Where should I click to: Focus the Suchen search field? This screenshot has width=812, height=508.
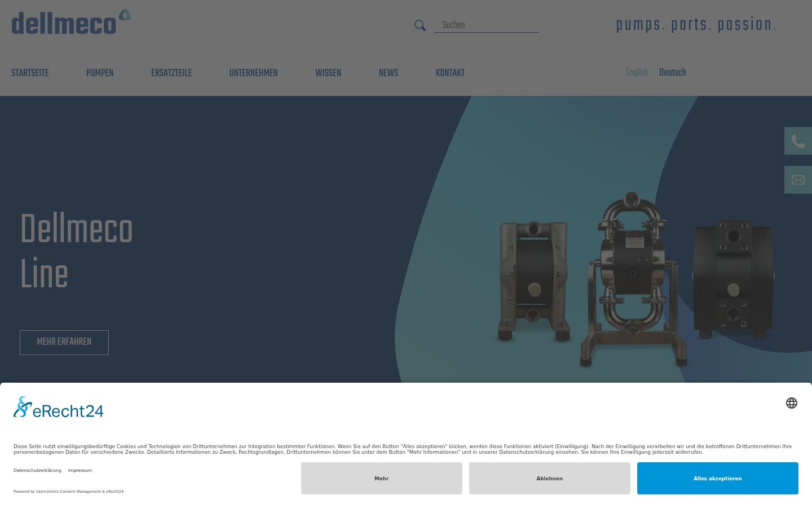tap(487, 25)
